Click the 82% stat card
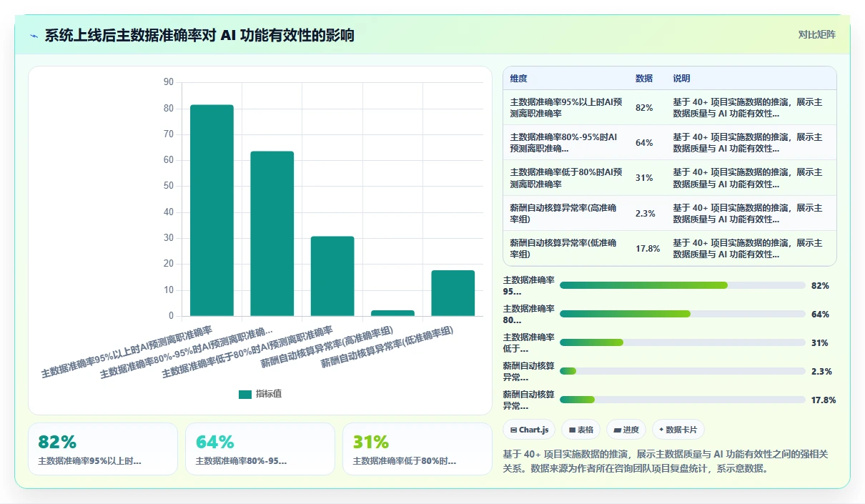 [x=103, y=449]
